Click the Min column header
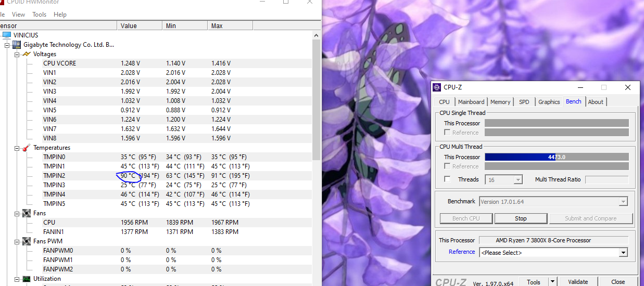 coord(185,25)
